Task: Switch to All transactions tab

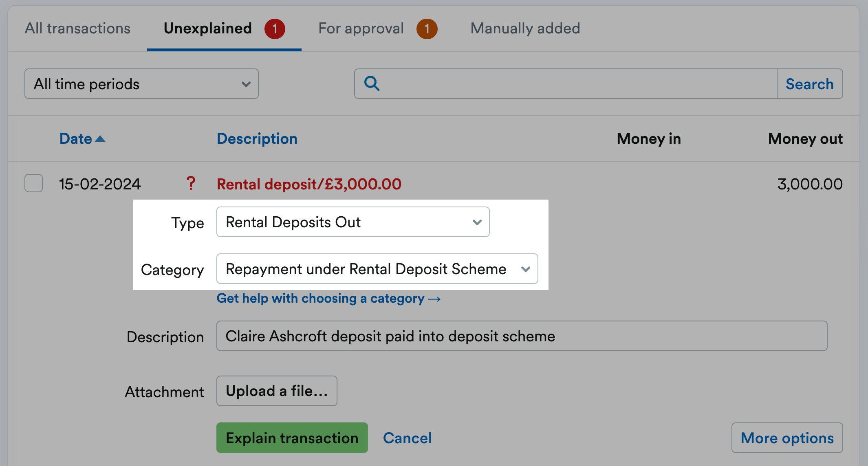Action: click(x=77, y=29)
